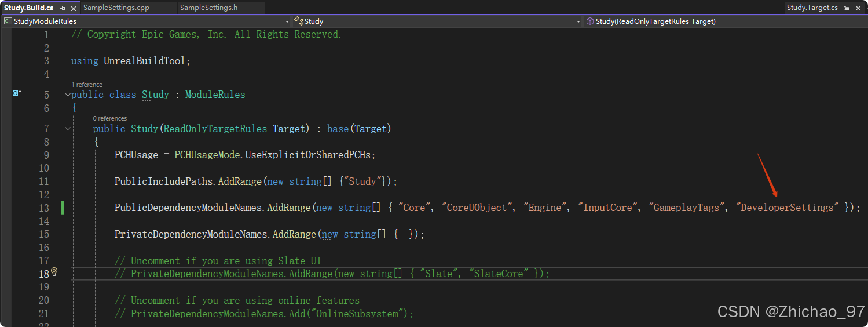
Task: Open the Study type navigation dropdown
Action: 437,21
